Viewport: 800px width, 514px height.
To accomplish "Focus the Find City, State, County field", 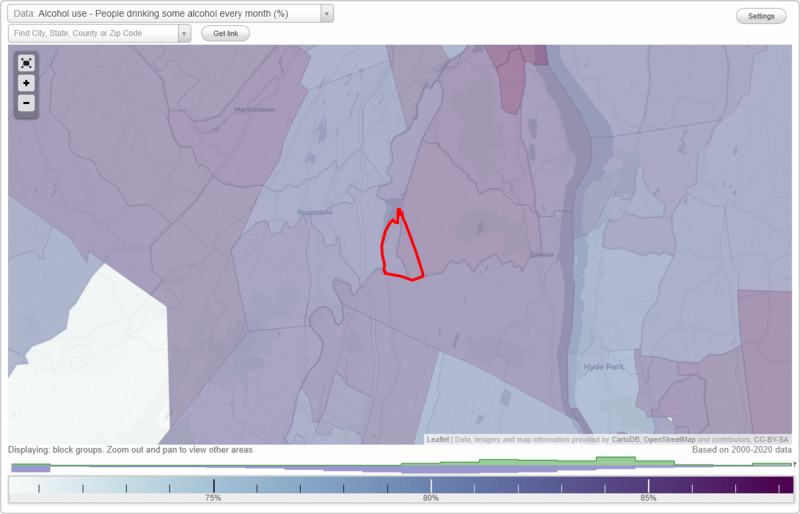I will (x=93, y=34).
